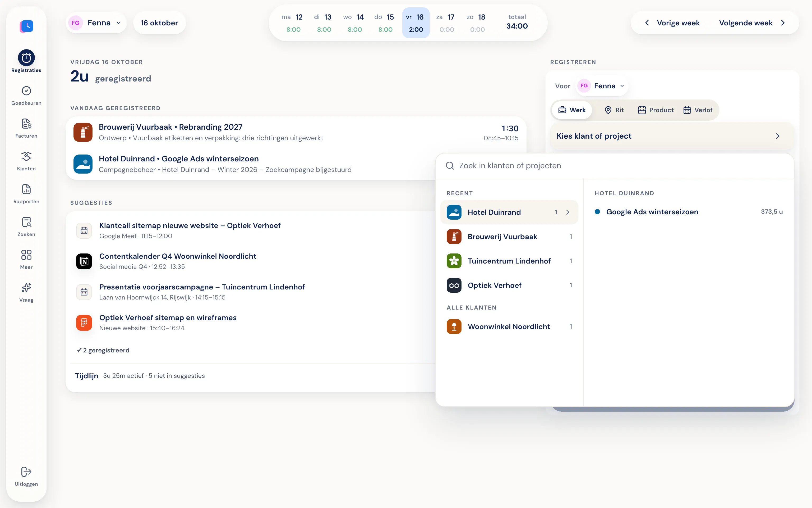Open the Fenna user dropdown at top left

tap(96, 23)
